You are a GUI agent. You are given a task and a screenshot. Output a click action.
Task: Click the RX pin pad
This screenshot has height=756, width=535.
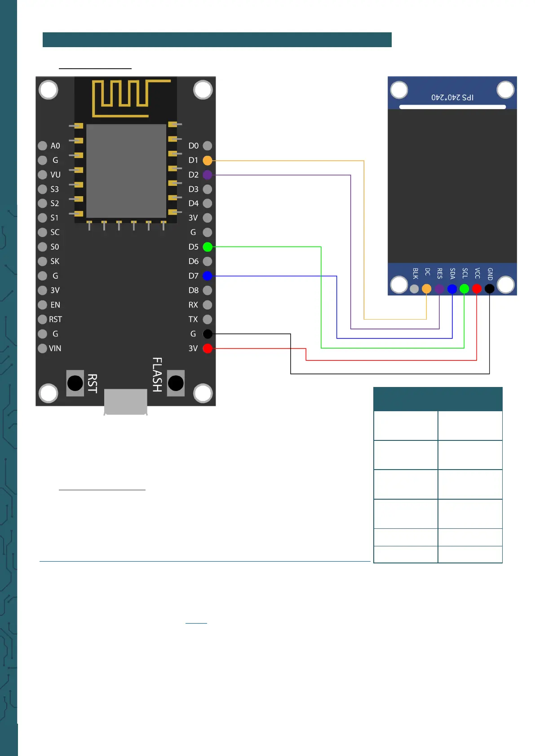tap(208, 305)
